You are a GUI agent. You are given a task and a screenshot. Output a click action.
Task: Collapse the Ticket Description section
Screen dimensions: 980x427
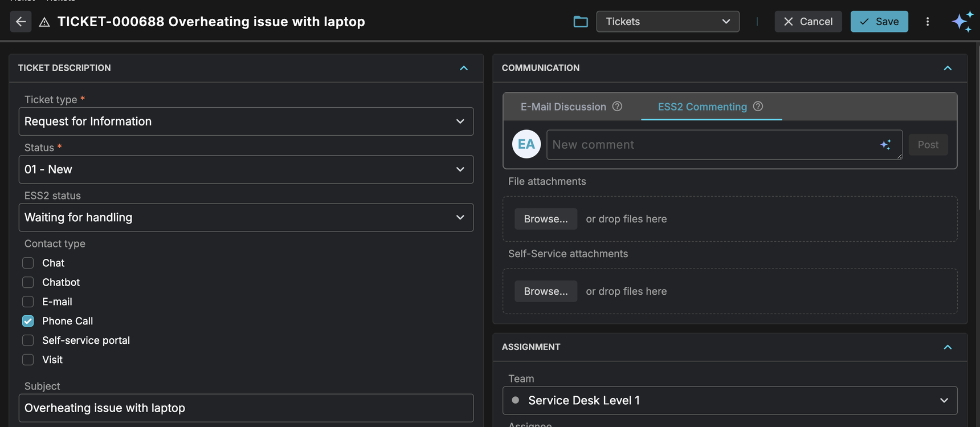pyautogui.click(x=464, y=68)
